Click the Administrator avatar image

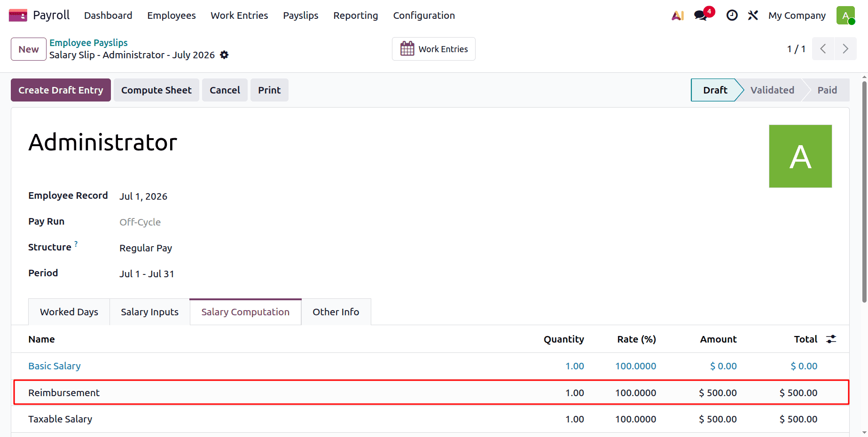pos(800,156)
